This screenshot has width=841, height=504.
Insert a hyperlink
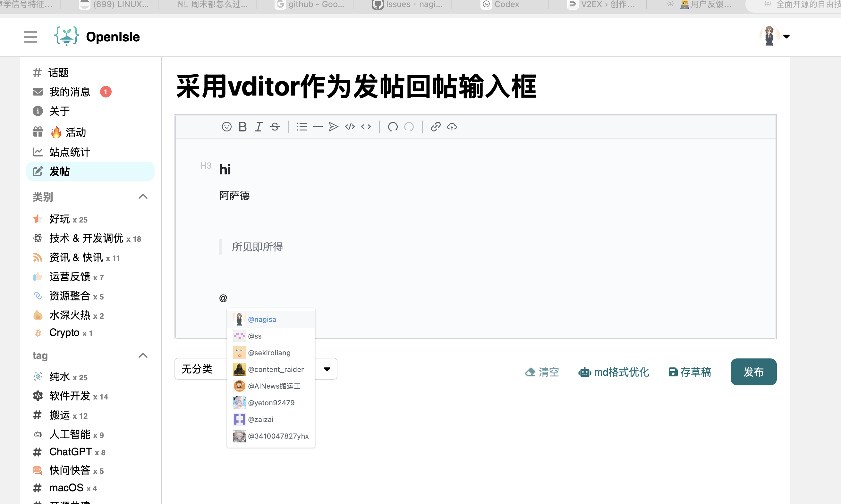click(436, 127)
